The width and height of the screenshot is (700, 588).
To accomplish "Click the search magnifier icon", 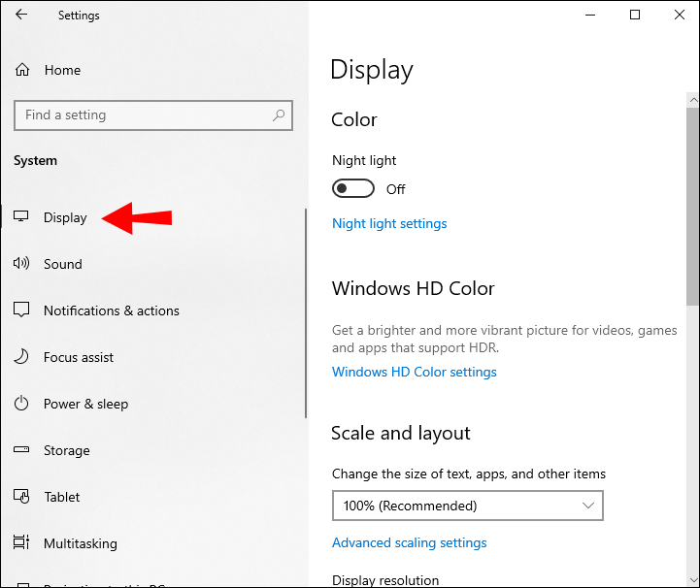I will click(279, 115).
